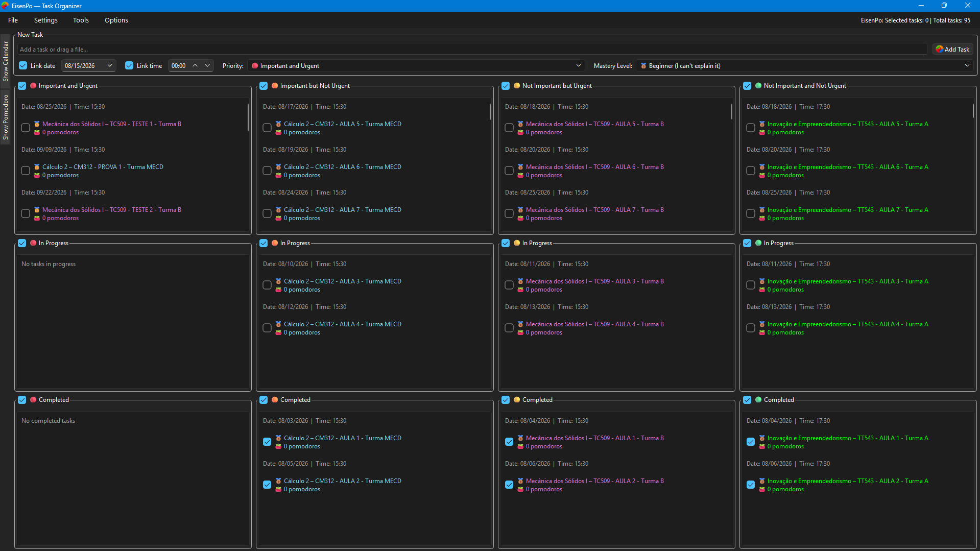Click the Important and Urgent list scrollbar

[248, 117]
